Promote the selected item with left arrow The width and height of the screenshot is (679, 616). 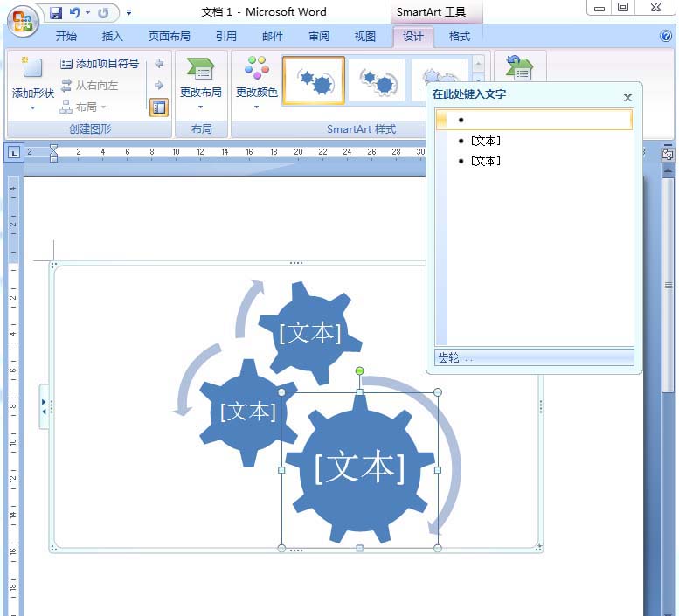tap(159, 64)
